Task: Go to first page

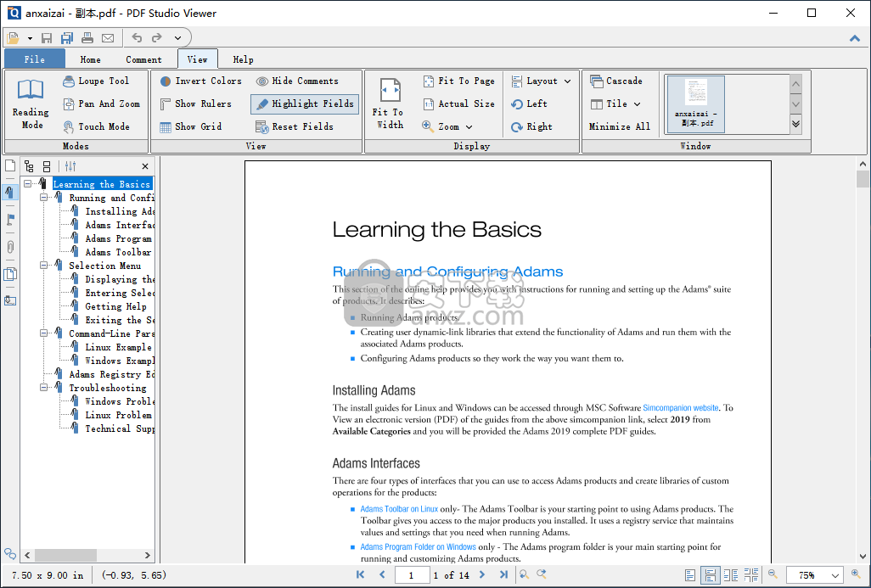Action: tap(361, 574)
